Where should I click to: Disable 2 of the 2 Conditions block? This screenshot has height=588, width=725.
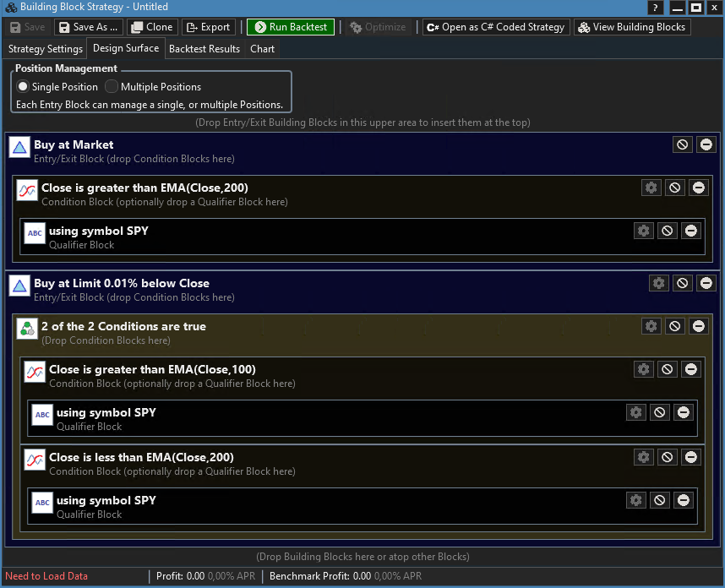674,326
